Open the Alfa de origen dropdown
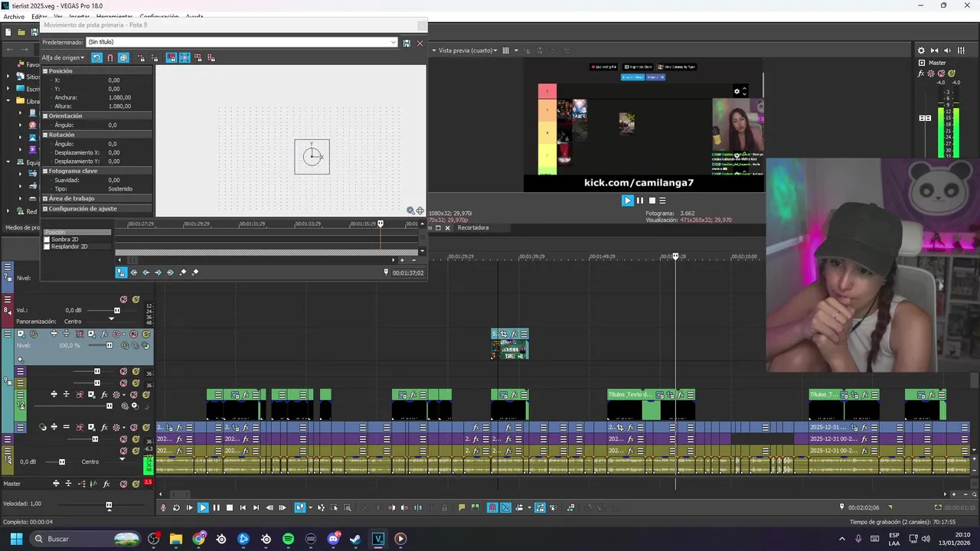 point(63,57)
